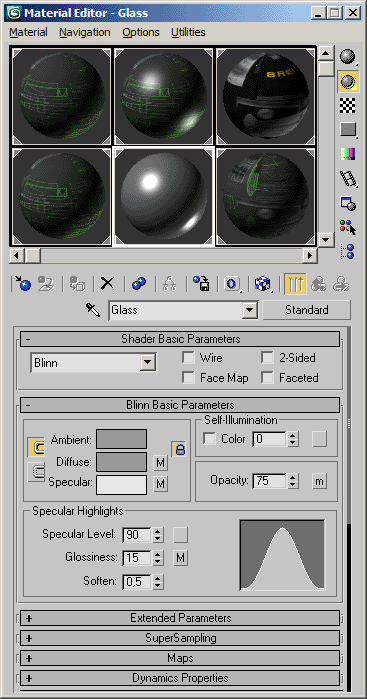Viewport: 367px width, 699px height.
Task: Expand the Dynamics Properties rollout
Action: click(180, 678)
